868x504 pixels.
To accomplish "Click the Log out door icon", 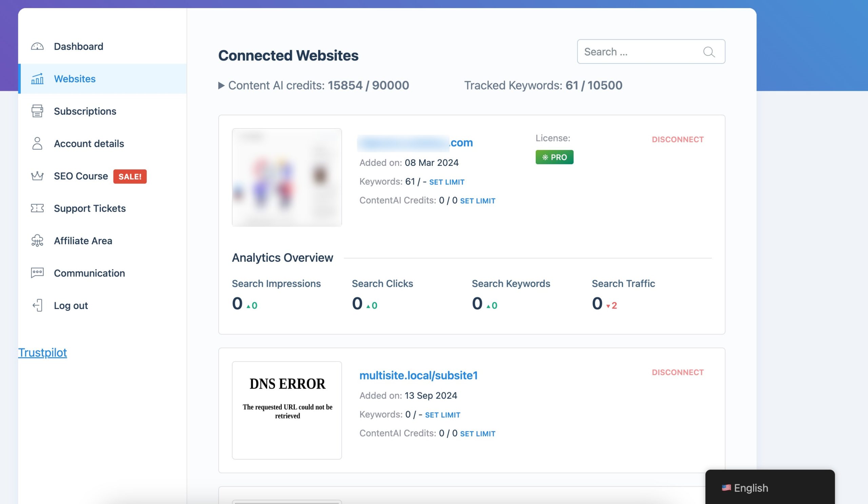I will point(37,306).
